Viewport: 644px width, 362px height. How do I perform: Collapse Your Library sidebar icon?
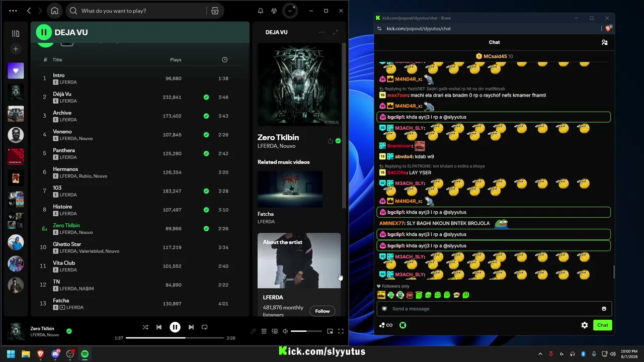click(x=16, y=34)
